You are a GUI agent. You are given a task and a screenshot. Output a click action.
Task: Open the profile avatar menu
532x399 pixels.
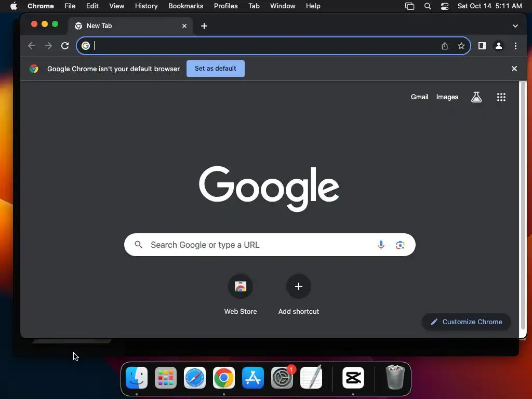click(x=498, y=46)
